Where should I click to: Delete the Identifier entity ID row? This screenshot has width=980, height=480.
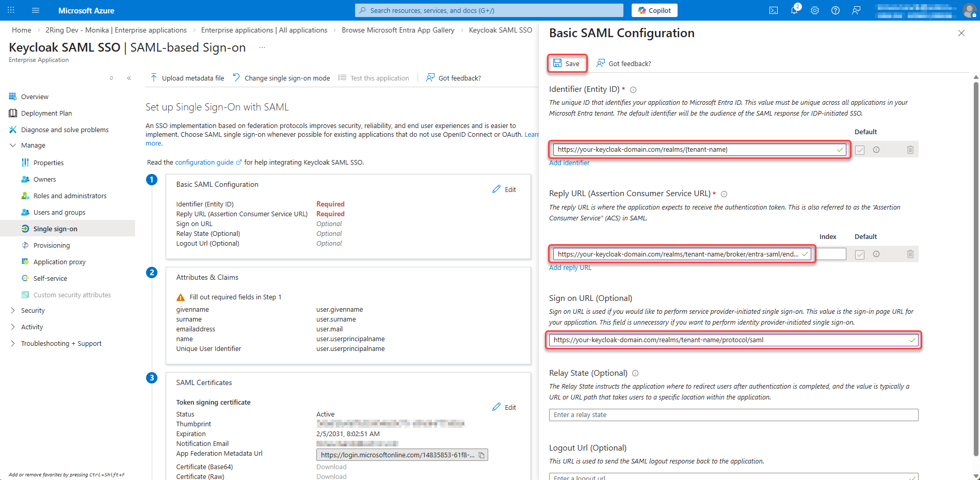coord(910,150)
